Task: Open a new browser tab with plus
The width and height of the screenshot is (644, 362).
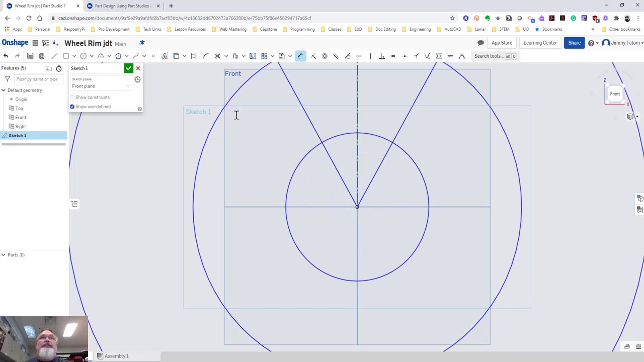Action: point(171,6)
